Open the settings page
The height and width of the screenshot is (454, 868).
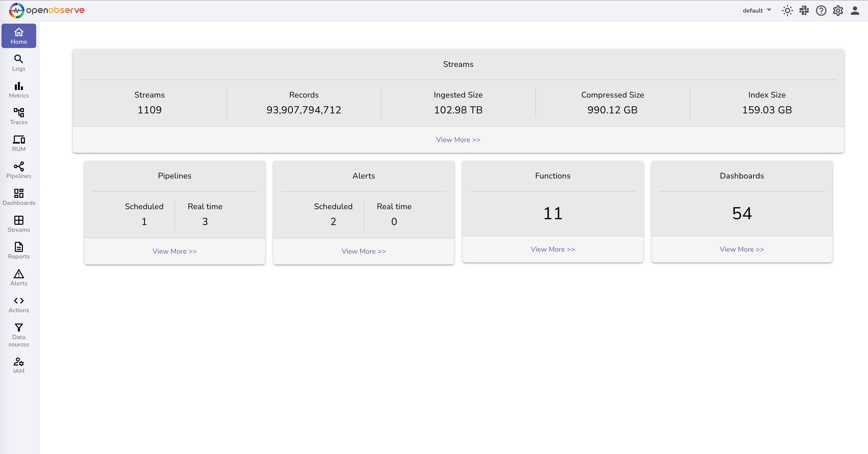coord(838,11)
